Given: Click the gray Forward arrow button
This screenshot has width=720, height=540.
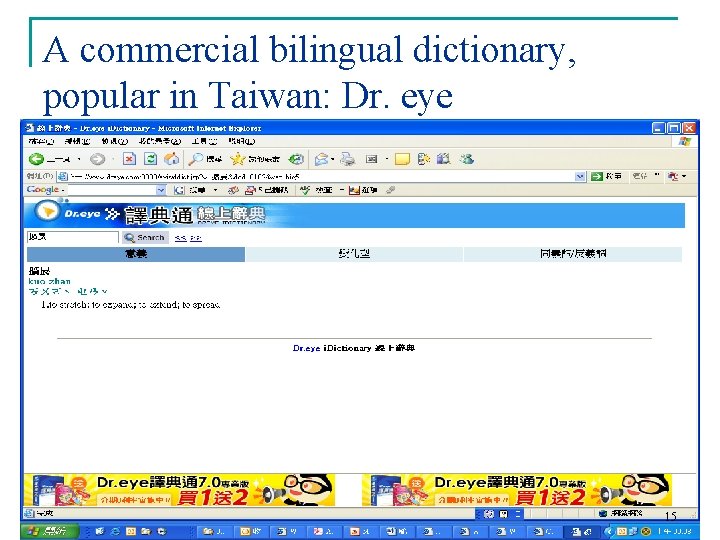Looking at the screenshot, I should click(97, 159).
